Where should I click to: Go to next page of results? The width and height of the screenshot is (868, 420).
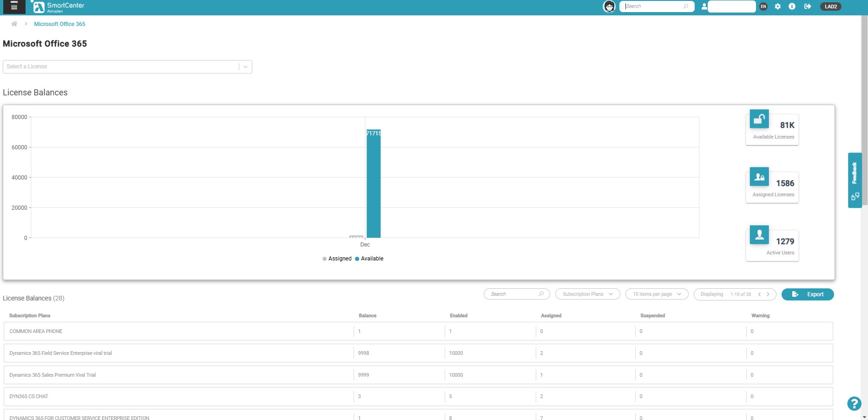[x=768, y=294]
